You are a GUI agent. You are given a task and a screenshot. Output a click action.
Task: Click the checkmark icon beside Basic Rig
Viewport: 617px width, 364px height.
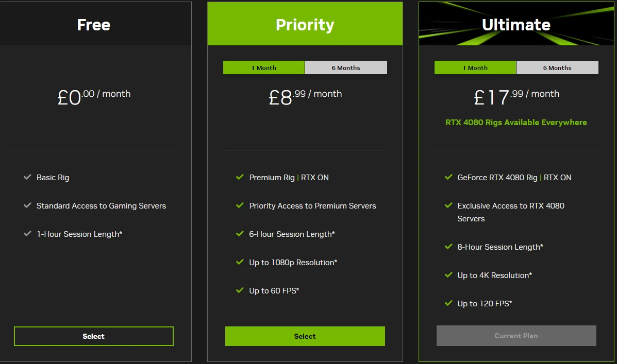coord(27,177)
